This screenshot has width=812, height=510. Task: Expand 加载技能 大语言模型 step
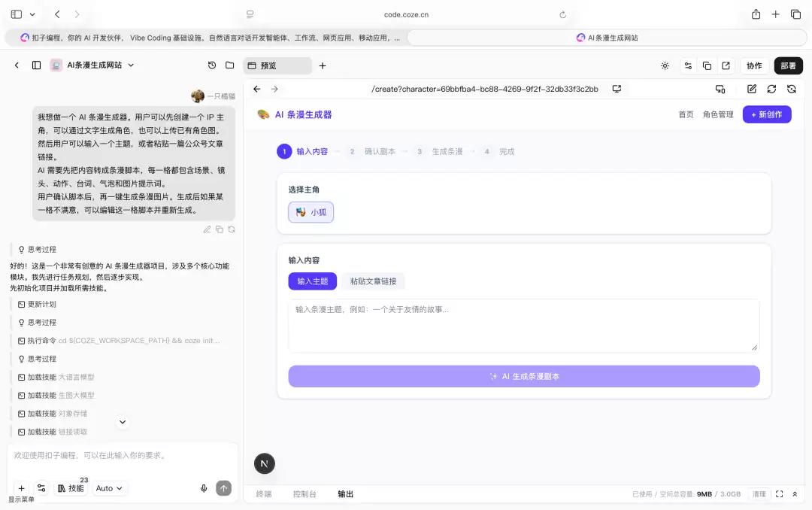(x=56, y=377)
